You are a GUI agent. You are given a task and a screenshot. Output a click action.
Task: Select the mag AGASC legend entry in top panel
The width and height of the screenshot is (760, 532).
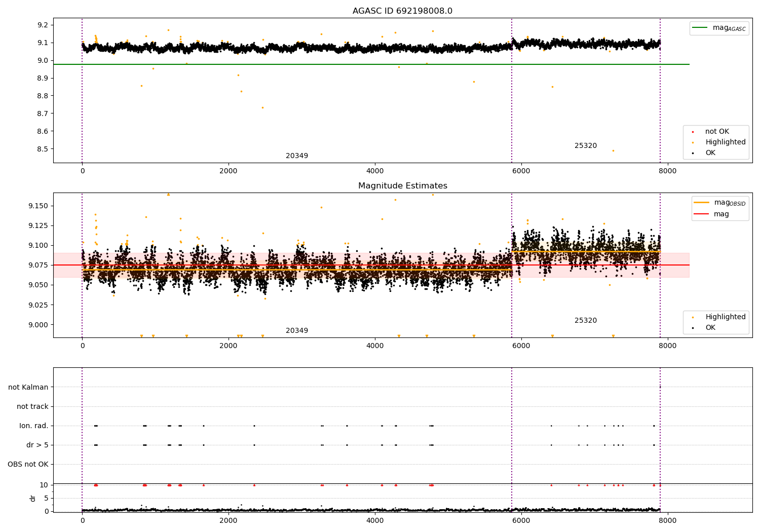pyautogui.click(x=719, y=28)
